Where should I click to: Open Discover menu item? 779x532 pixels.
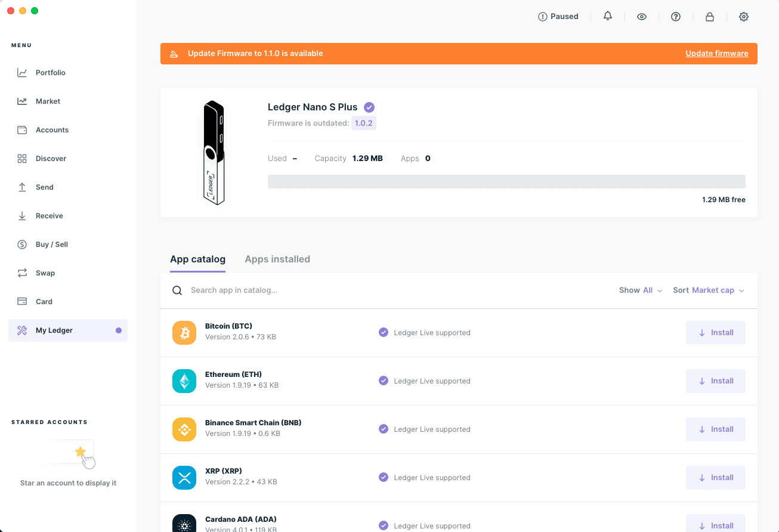(x=68, y=159)
